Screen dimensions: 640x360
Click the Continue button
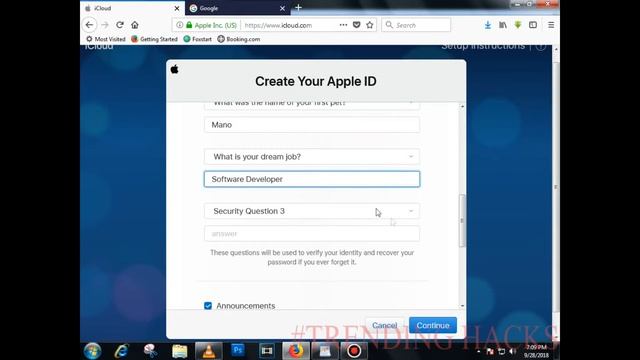pos(433,325)
